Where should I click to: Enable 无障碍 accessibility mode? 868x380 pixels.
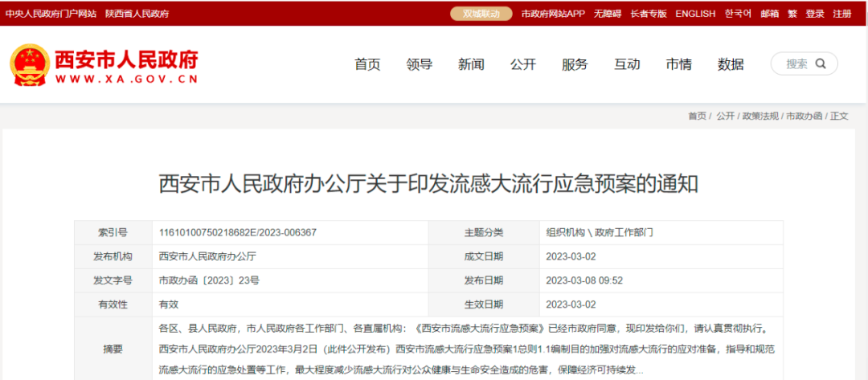pyautogui.click(x=608, y=14)
